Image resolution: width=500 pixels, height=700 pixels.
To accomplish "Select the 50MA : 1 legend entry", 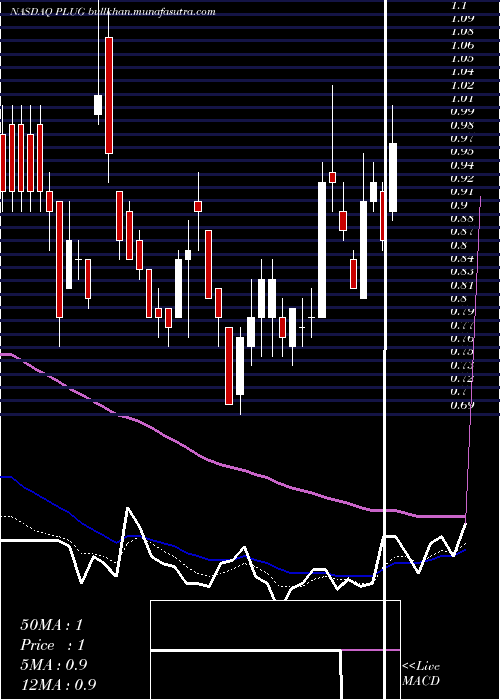I will click(52, 625).
